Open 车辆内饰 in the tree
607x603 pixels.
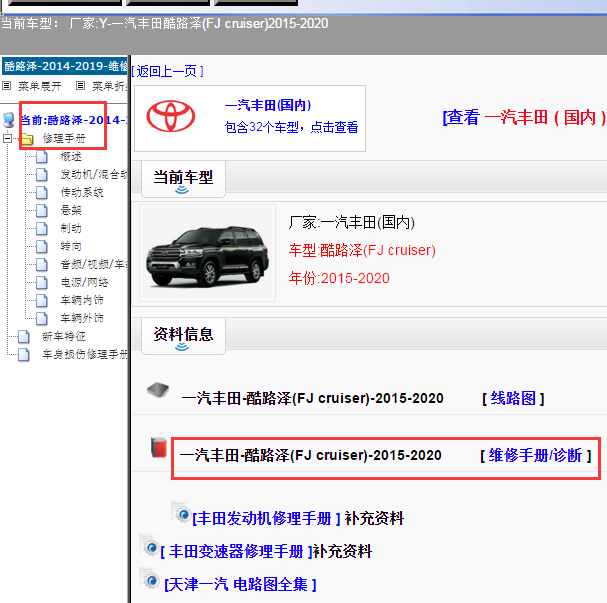click(82, 300)
